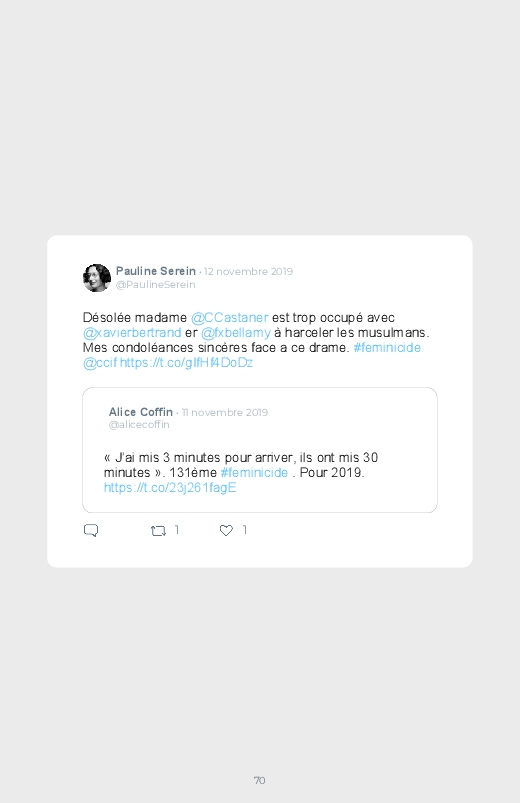Follow the t.co/gIfHf4DoDz link

click(x=186, y=363)
